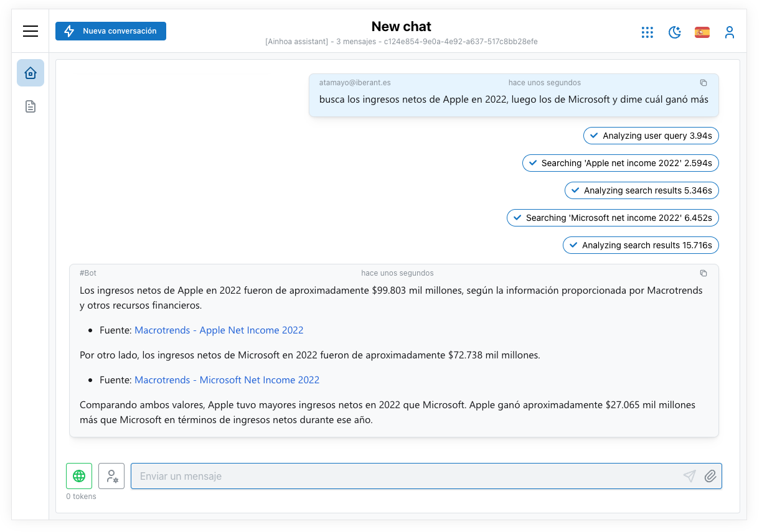Click the '0 tokens' counter text

(82, 497)
